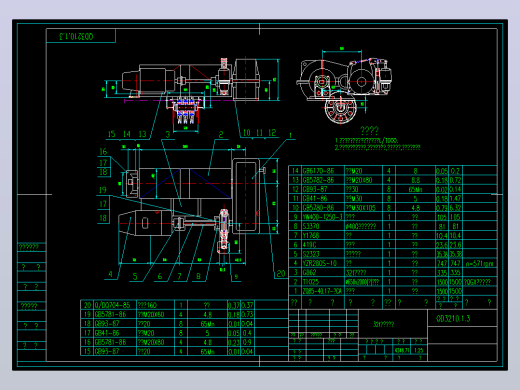Screen dimensions: 520x390
Task: Click the 0.73 total weight cell
Action: 247,314
